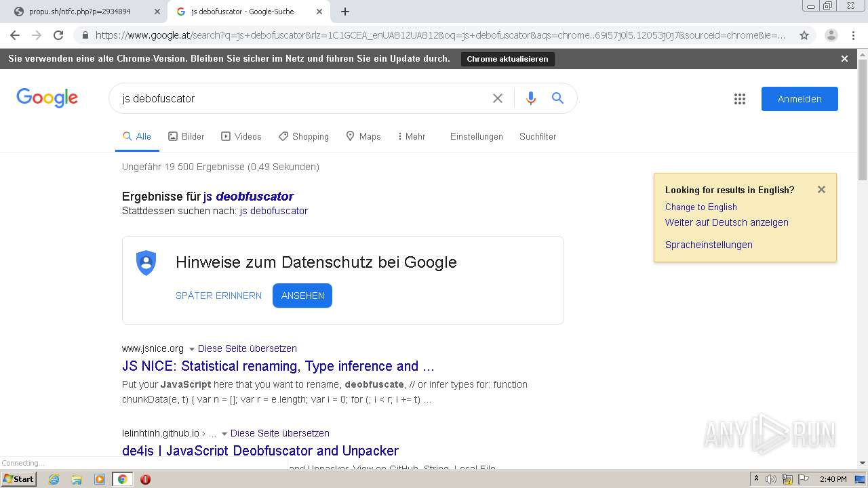Switch to the propu.sh browser tab
Image resolution: width=868 pixels, height=488 pixels.
pos(81,12)
